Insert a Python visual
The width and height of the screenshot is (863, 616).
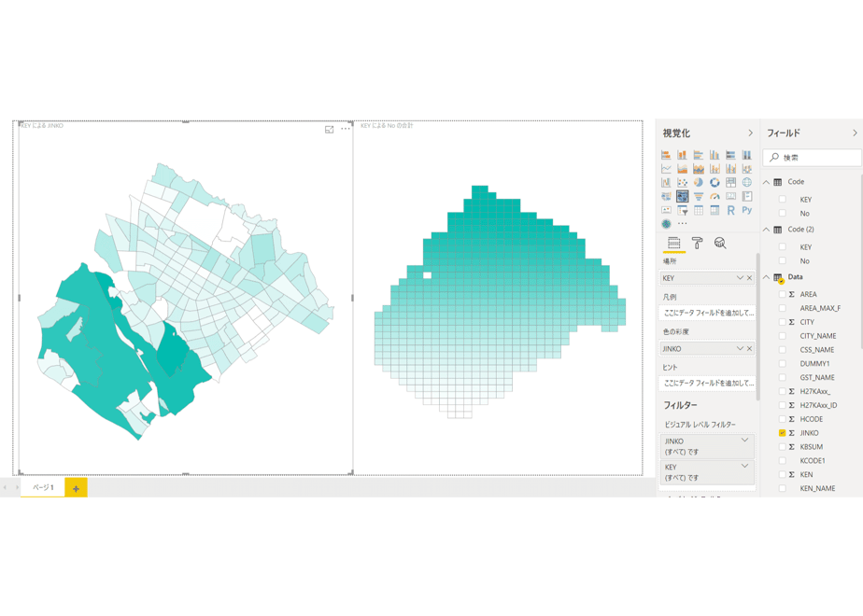pyautogui.click(x=747, y=210)
